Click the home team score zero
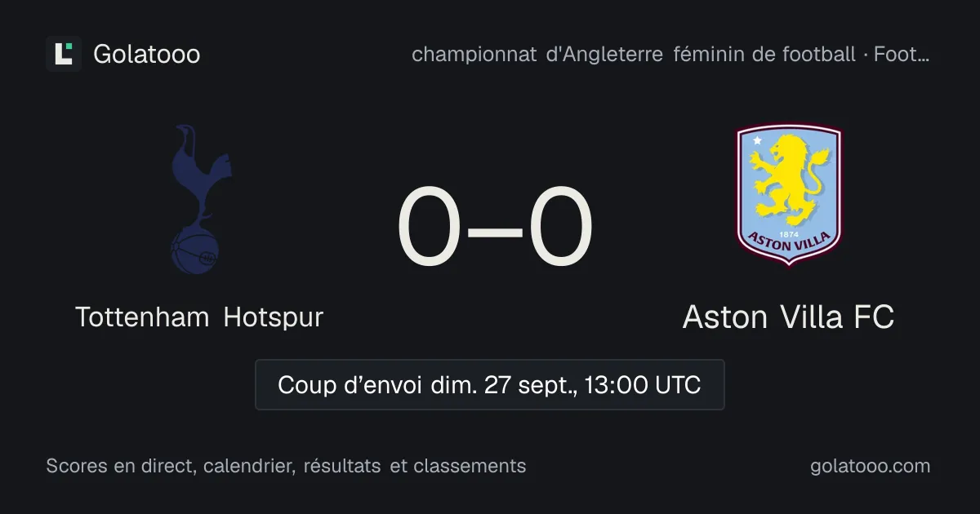This screenshot has height=514, width=980. click(429, 228)
